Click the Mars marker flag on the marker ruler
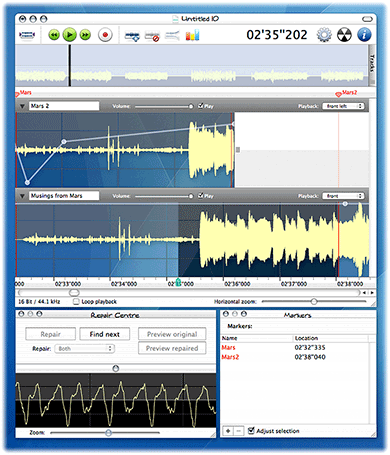The width and height of the screenshot is (390, 455). [x=17, y=95]
